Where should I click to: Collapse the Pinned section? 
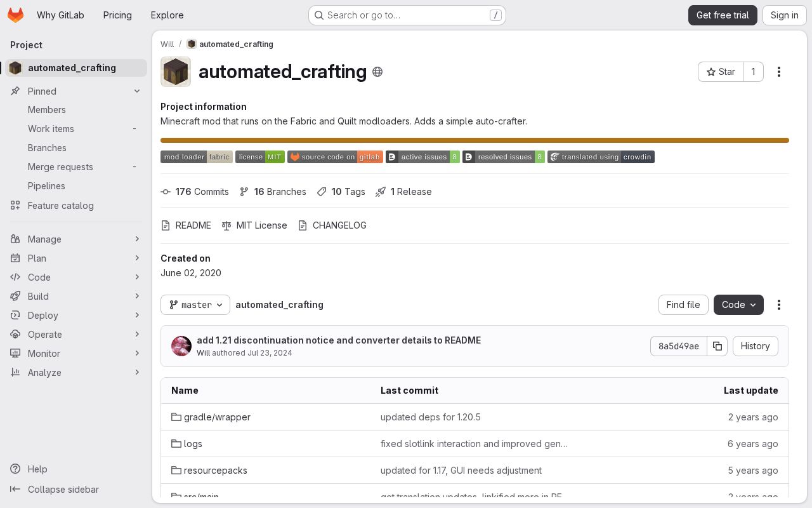tap(76, 91)
